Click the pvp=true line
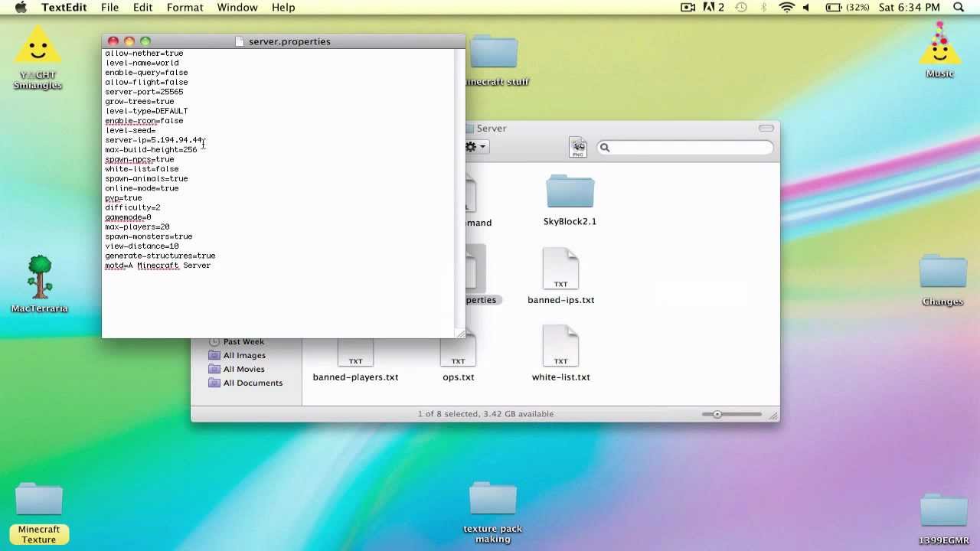Viewport: 980px width, 551px height. tap(123, 197)
